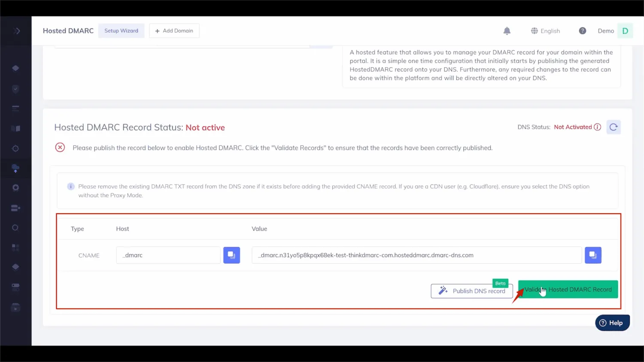Click Validate Hosted DMARC Record button
This screenshot has width=644, height=362.
[x=568, y=290]
